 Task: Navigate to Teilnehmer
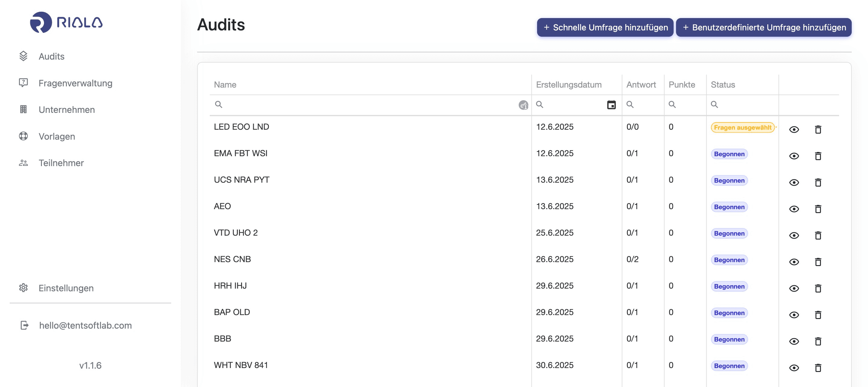[61, 163]
